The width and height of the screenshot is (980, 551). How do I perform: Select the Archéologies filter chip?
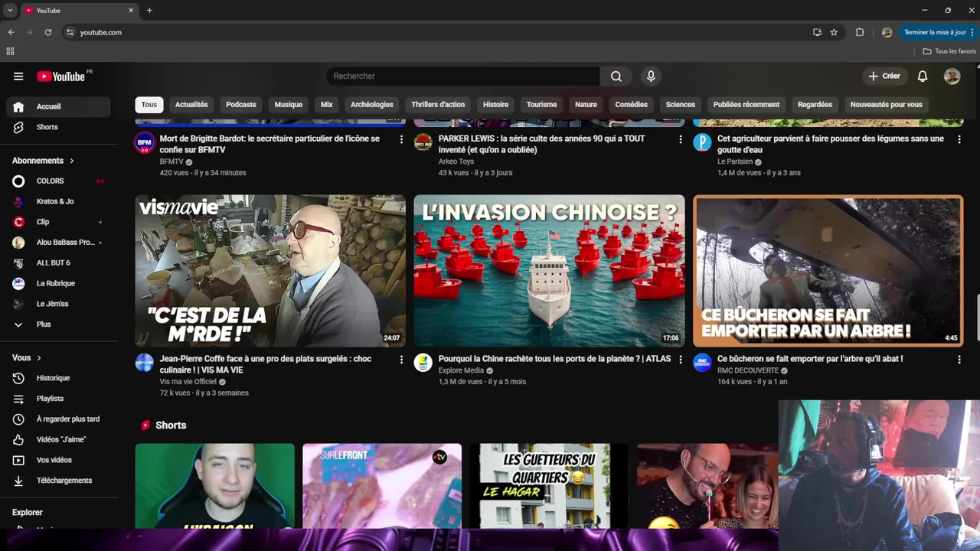pyautogui.click(x=371, y=105)
